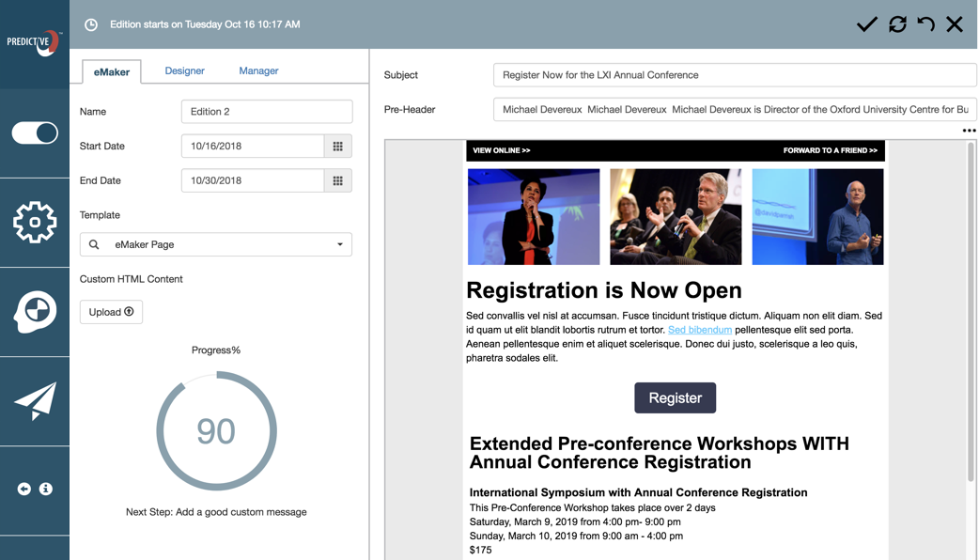Open the three-dots more options menu

[x=969, y=131]
